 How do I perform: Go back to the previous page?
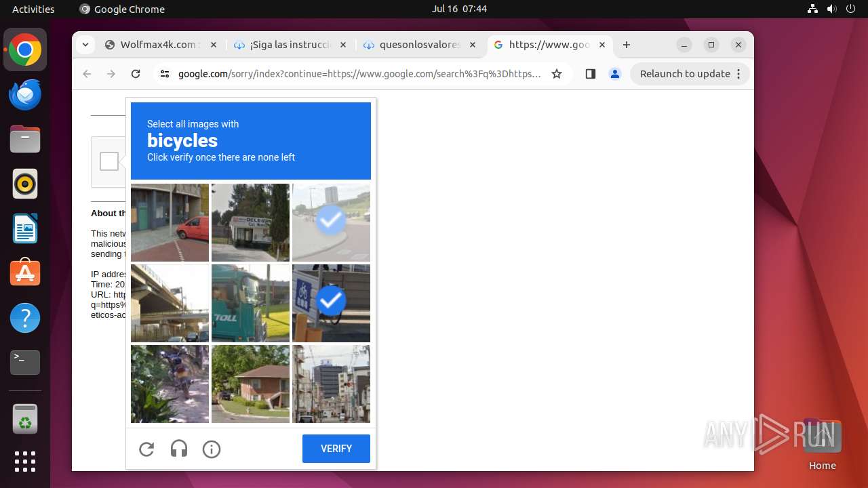coord(87,74)
